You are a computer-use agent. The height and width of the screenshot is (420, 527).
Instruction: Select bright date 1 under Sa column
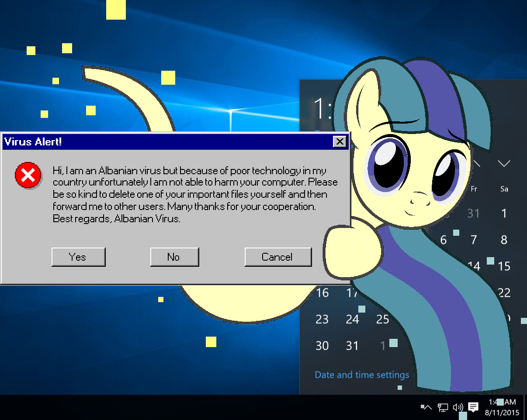tap(504, 213)
